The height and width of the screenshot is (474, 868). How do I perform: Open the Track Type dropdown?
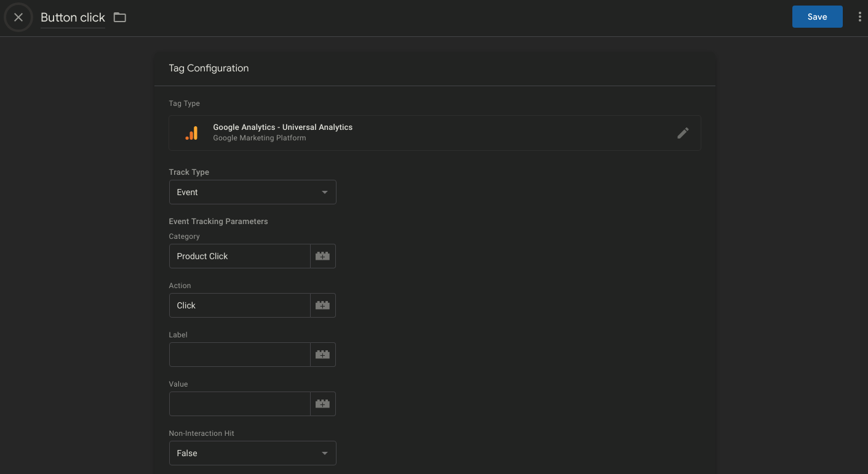253,192
